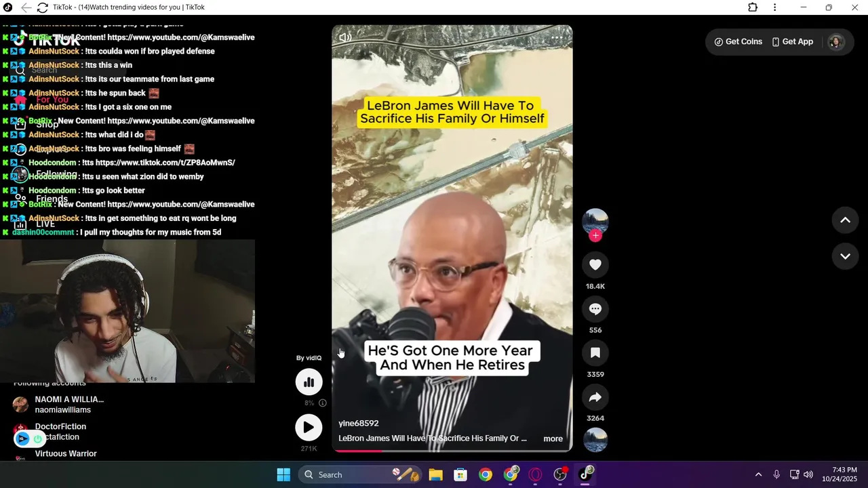Image resolution: width=868 pixels, height=488 pixels.
Task: Open Microsoft Store from the taskbar
Action: (460, 474)
